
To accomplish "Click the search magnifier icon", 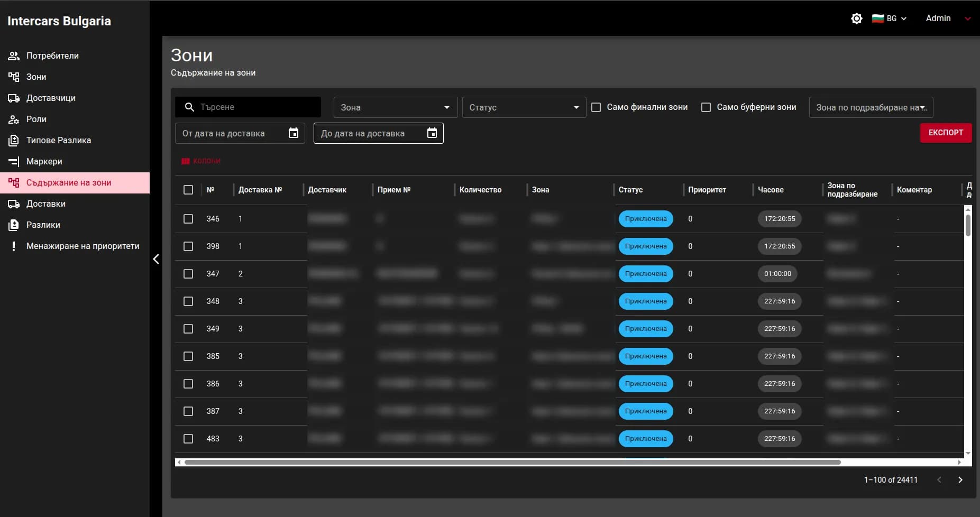I will 189,107.
